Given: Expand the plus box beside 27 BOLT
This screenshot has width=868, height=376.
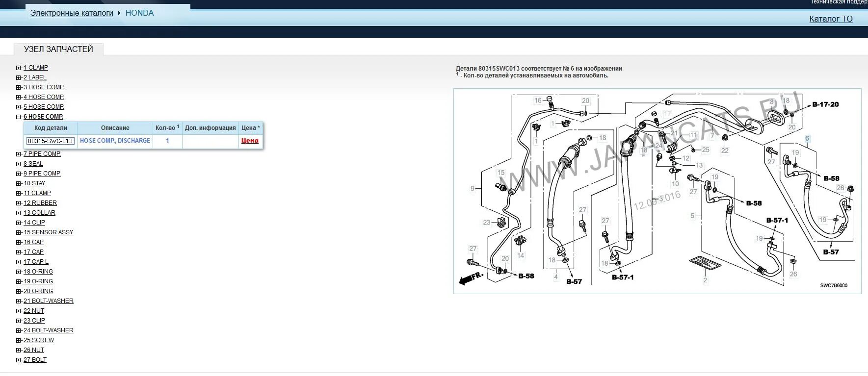Looking at the screenshot, I should tap(19, 360).
